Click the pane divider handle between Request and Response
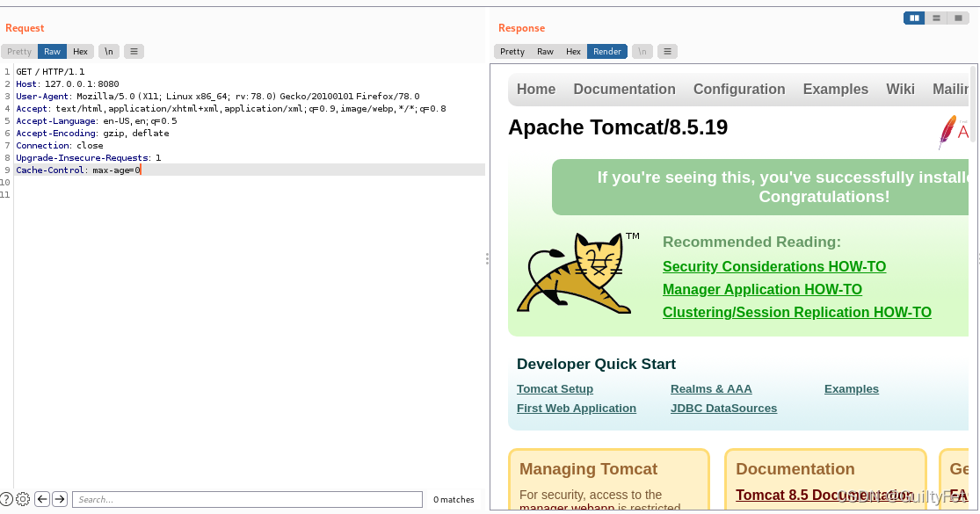Screen dimensions: 980x514 487,258
